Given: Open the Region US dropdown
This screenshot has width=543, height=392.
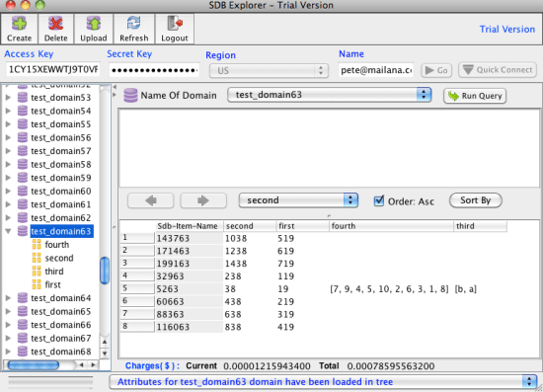Looking at the screenshot, I should (x=269, y=71).
